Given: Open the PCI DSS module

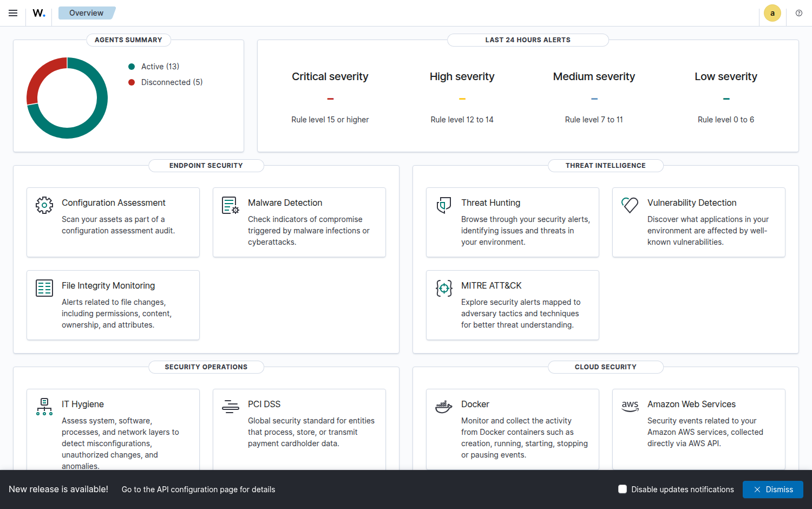Looking at the screenshot, I should coord(299,429).
